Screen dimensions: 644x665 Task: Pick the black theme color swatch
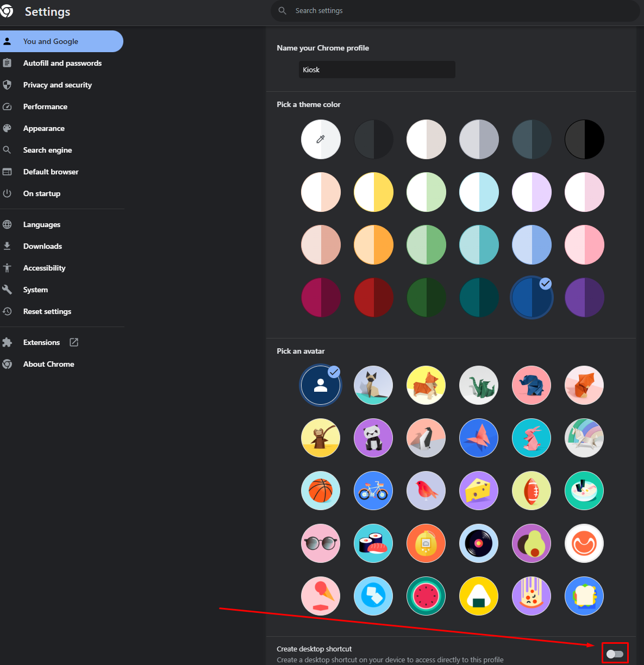click(585, 140)
